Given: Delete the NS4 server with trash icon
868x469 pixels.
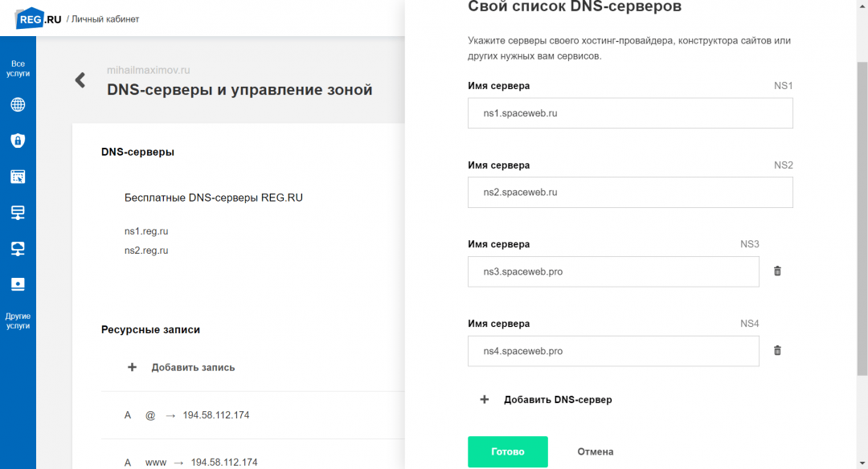Looking at the screenshot, I should pos(777,351).
